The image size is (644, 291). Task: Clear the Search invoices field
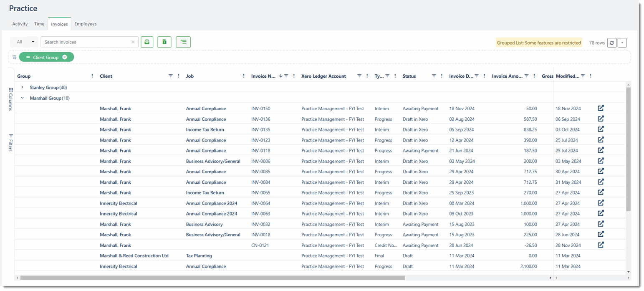click(133, 42)
